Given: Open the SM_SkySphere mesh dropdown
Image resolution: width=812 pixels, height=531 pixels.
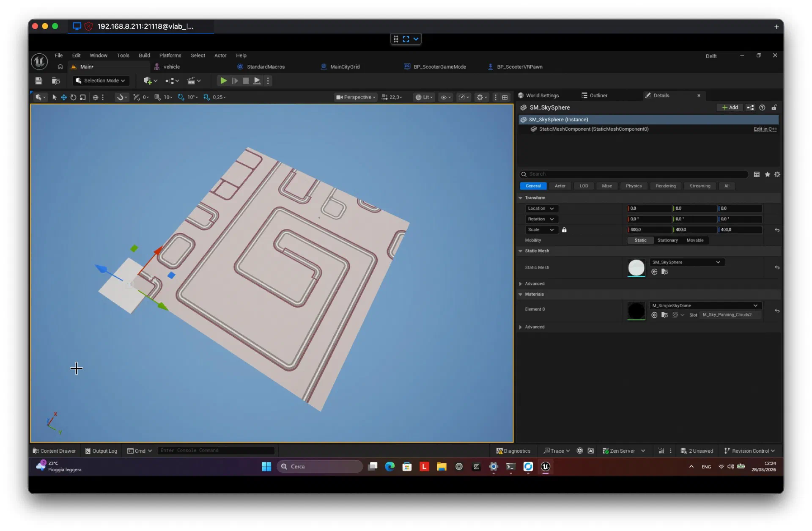Looking at the screenshot, I should (686, 262).
